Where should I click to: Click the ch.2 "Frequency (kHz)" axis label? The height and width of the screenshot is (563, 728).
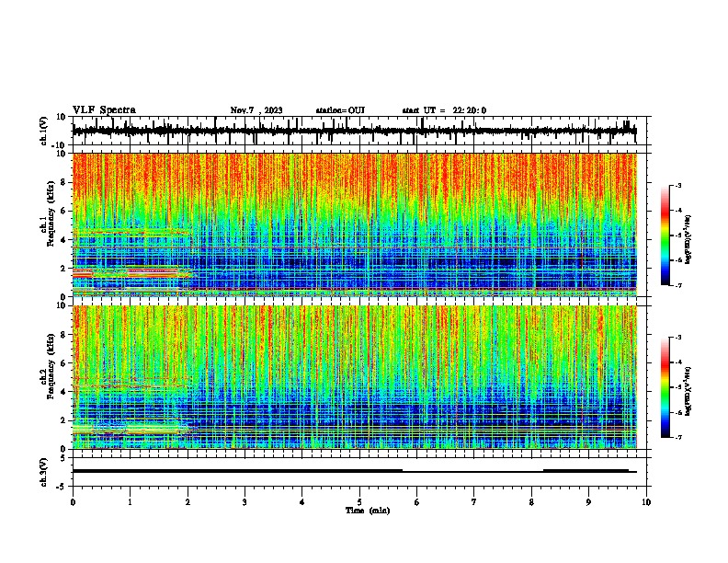pos(51,366)
